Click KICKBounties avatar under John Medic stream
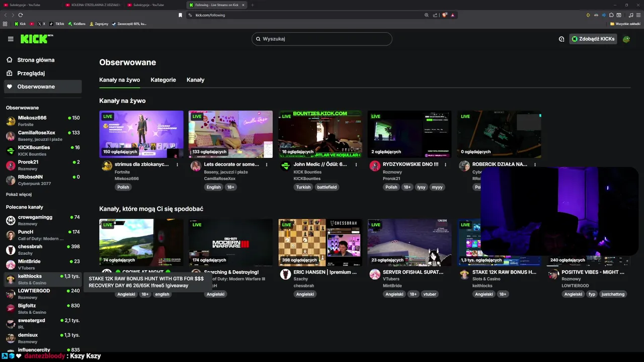644x362 pixels. 285,166
